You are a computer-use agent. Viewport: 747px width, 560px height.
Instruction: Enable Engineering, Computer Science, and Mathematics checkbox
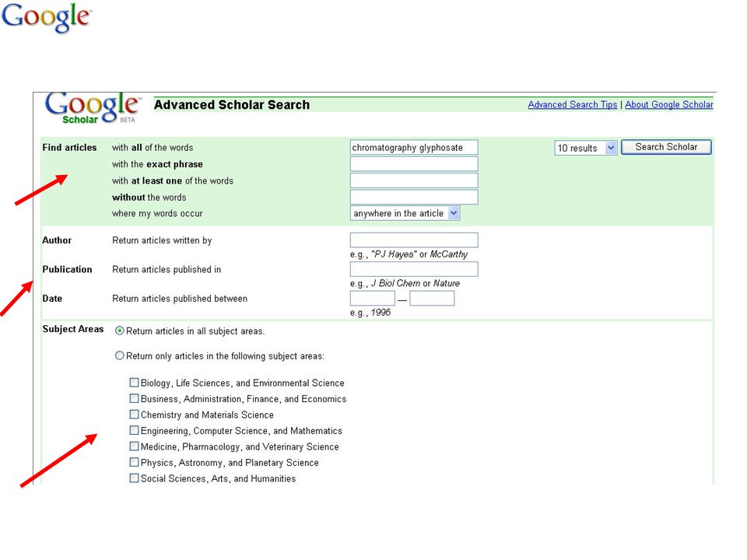[135, 430]
